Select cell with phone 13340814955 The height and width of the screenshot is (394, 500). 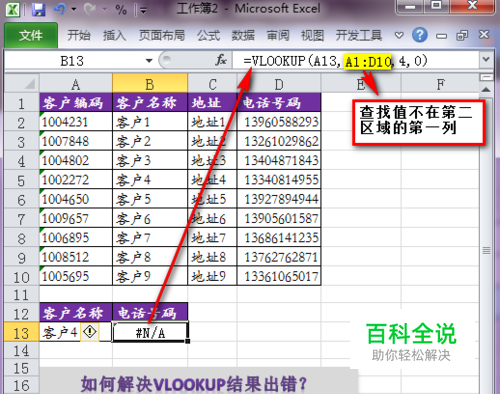pos(279,180)
